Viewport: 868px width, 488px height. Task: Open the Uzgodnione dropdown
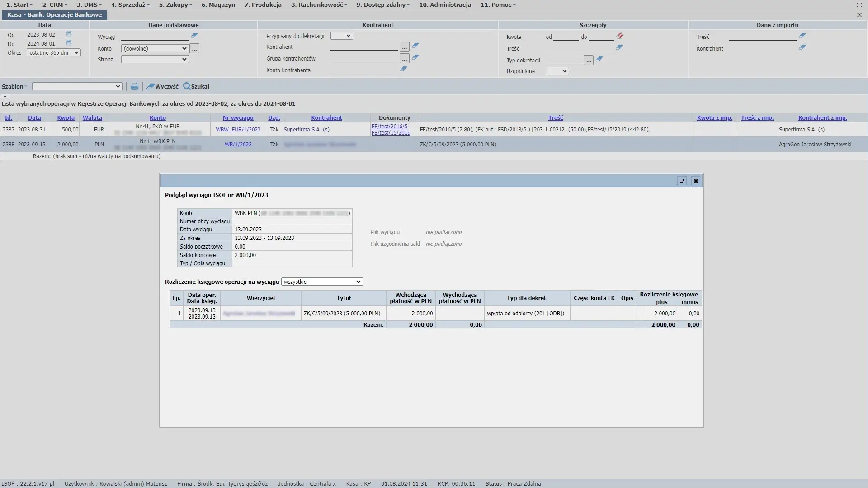(557, 71)
